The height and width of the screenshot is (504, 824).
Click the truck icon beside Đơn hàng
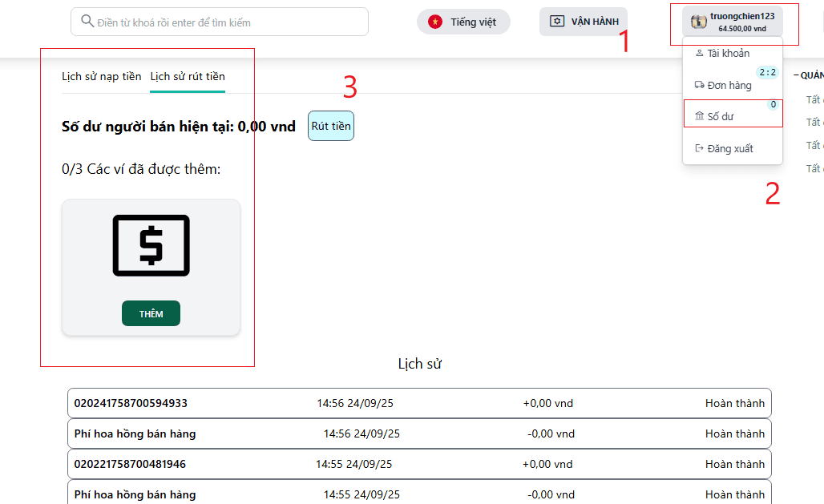[x=699, y=85]
